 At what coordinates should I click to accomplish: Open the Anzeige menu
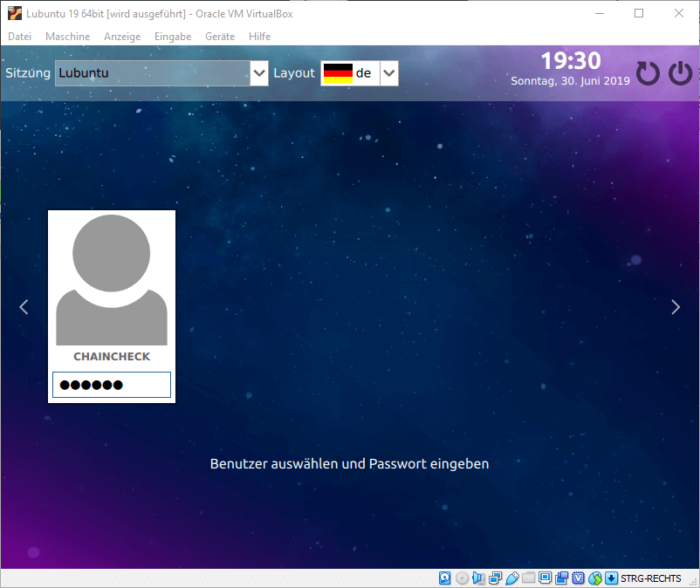click(x=122, y=37)
